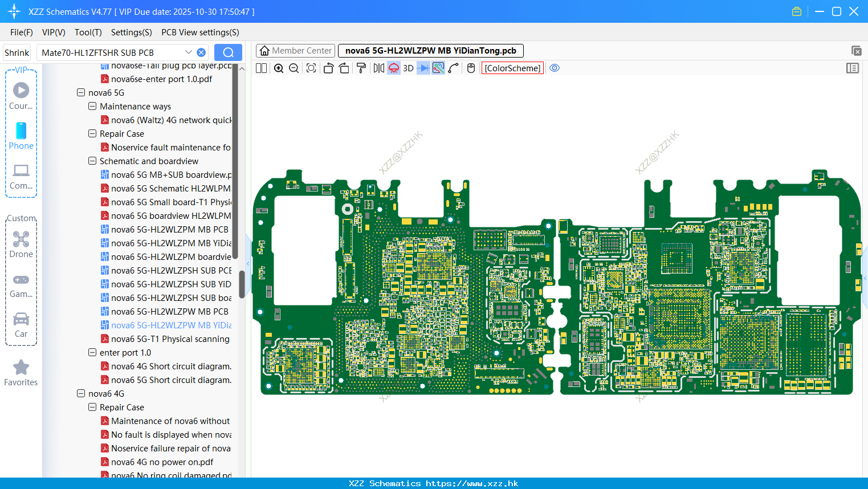Open the Course category in sidebar

[21, 96]
